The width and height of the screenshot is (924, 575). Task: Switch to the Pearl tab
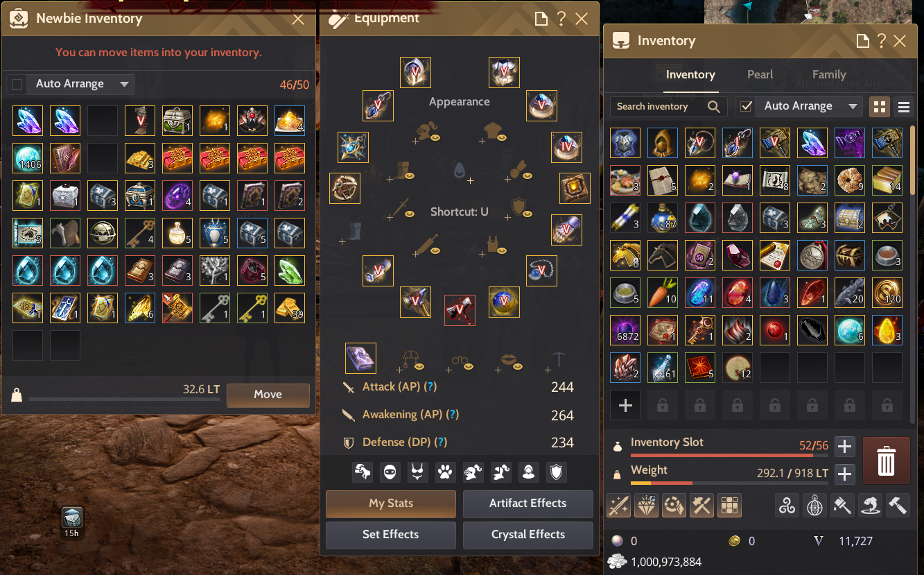(760, 74)
